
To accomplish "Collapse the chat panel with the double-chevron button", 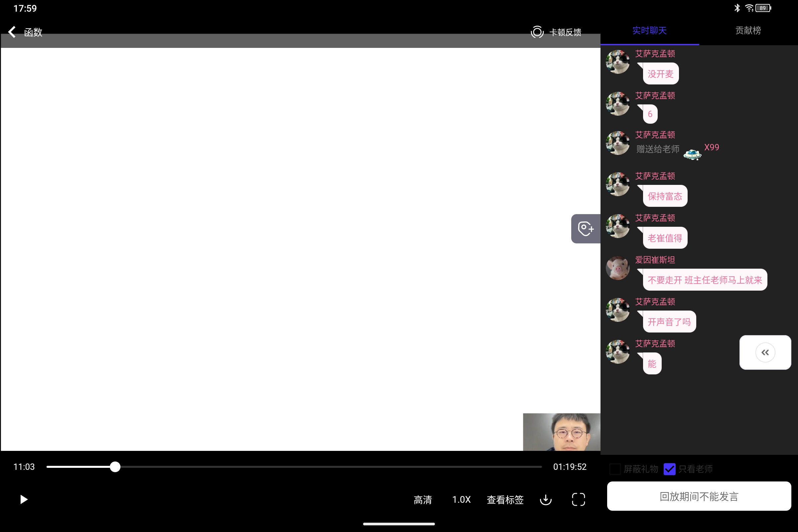I will pyautogui.click(x=765, y=352).
